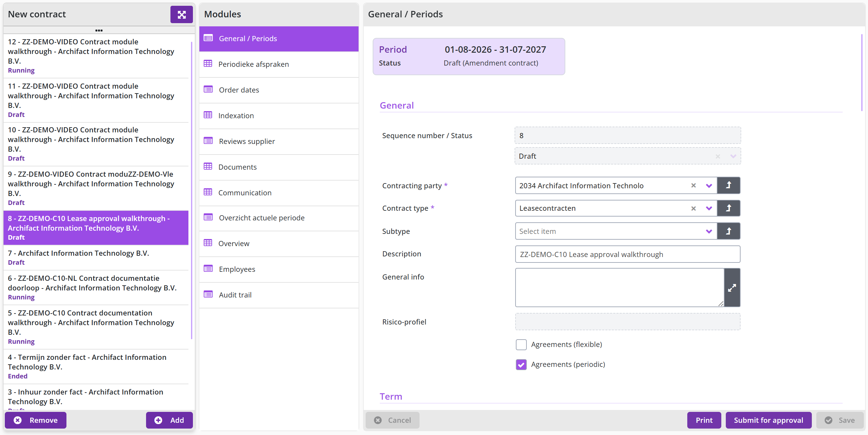Clear the Contracting party selection
Screen dimensions: 868x435
pyautogui.click(x=693, y=185)
